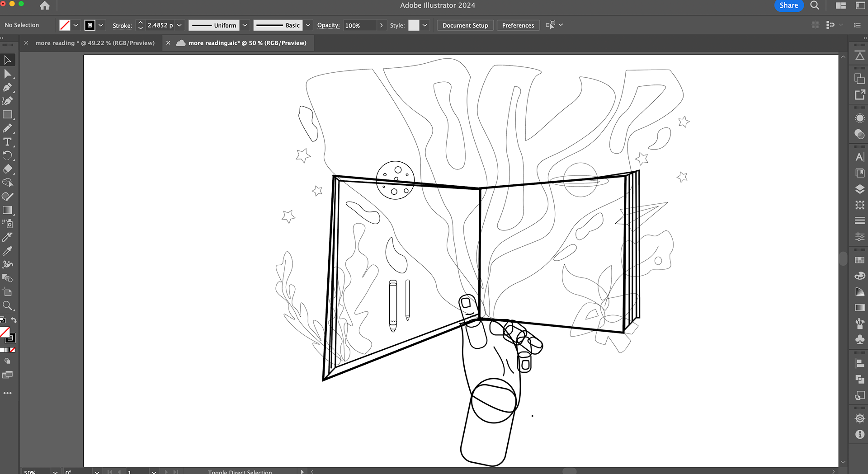Screen dimensions: 868x474
Task: Select the Zoom tool in toolbar
Action: pos(8,306)
